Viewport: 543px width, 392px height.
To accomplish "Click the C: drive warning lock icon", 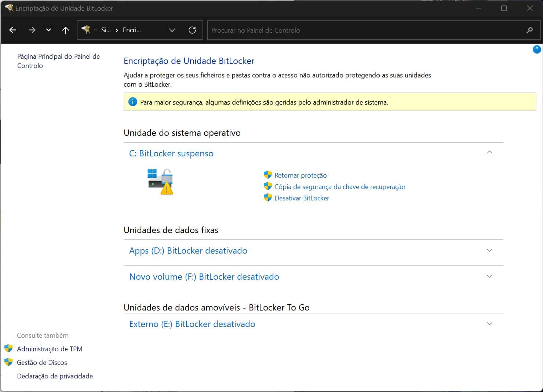I will tap(160, 181).
